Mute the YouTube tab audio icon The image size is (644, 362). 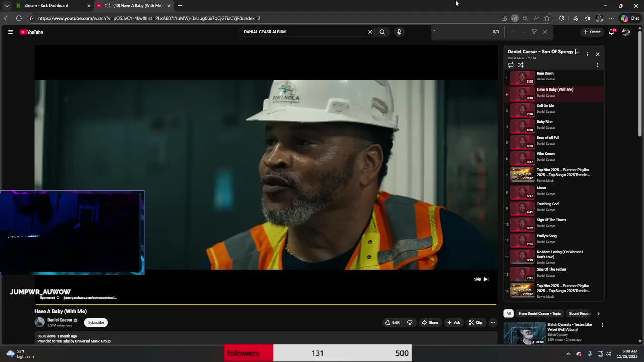coord(107,6)
